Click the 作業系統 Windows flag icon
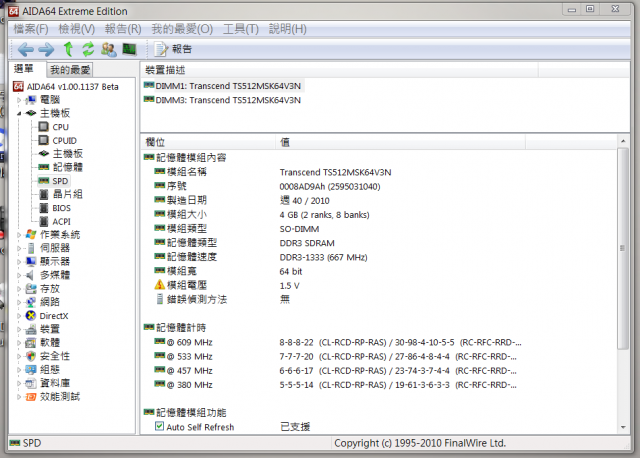640x458 pixels. pos(31,235)
